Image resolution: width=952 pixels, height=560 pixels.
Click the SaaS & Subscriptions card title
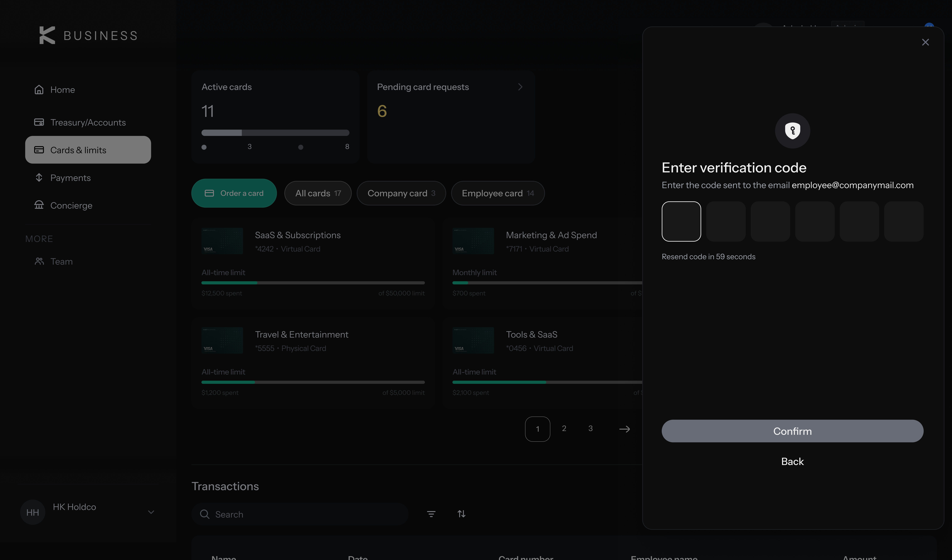pyautogui.click(x=298, y=235)
